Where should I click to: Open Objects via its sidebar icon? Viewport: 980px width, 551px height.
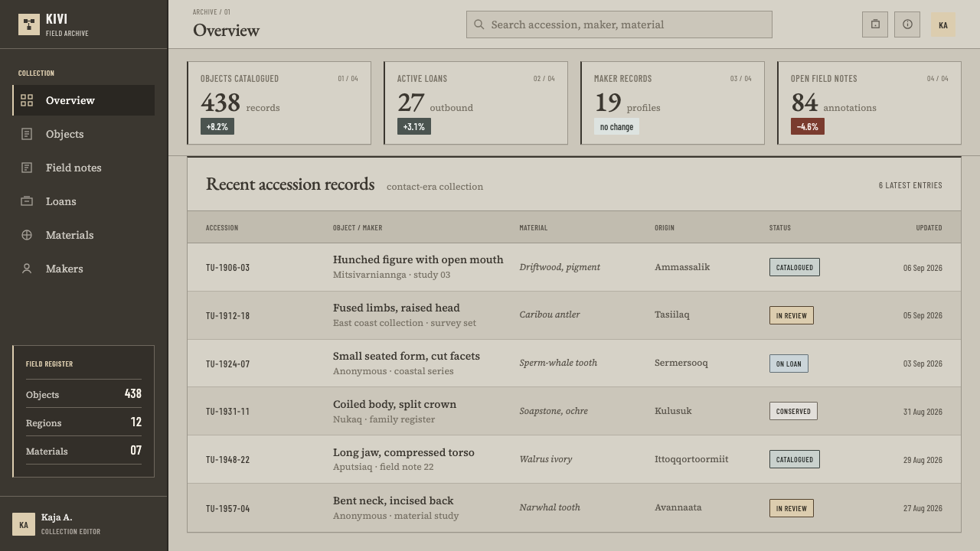27,134
